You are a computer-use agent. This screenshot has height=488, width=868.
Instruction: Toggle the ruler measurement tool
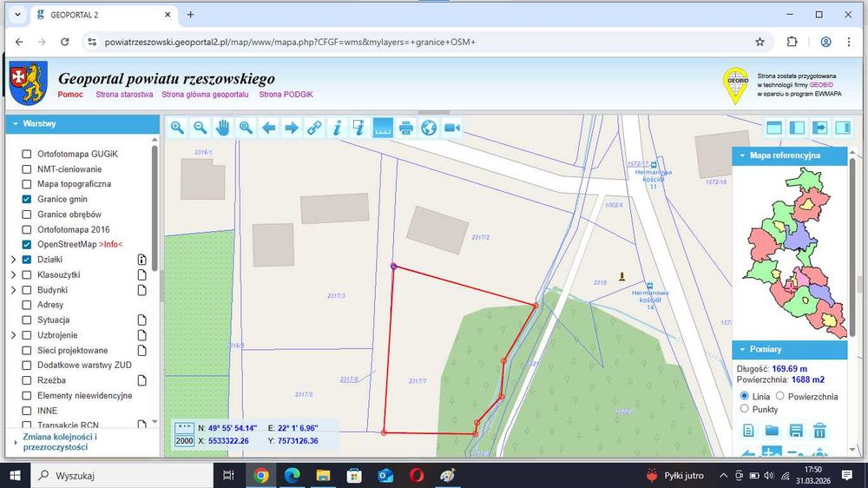pos(383,128)
